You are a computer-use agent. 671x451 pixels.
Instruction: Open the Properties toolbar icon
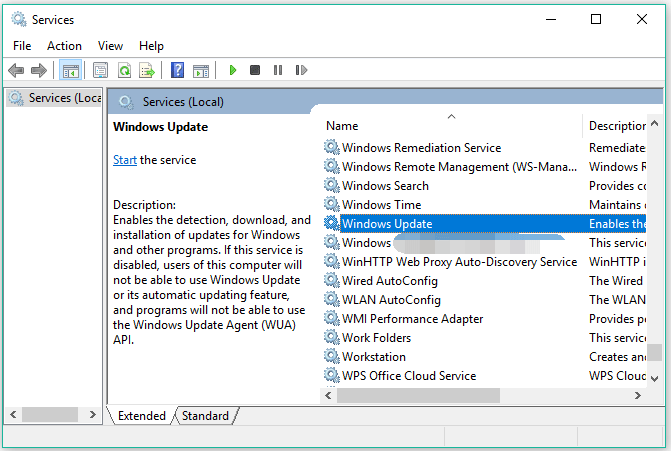(101, 70)
